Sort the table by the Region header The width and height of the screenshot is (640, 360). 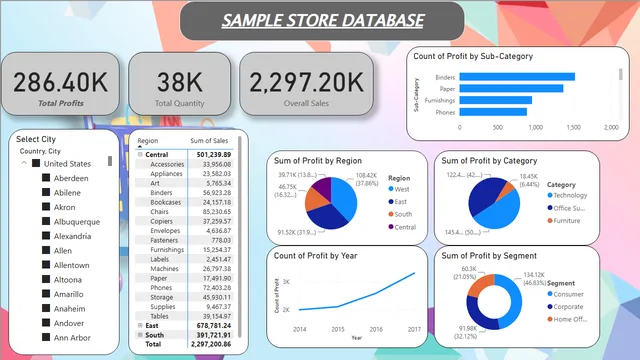pos(147,140)
